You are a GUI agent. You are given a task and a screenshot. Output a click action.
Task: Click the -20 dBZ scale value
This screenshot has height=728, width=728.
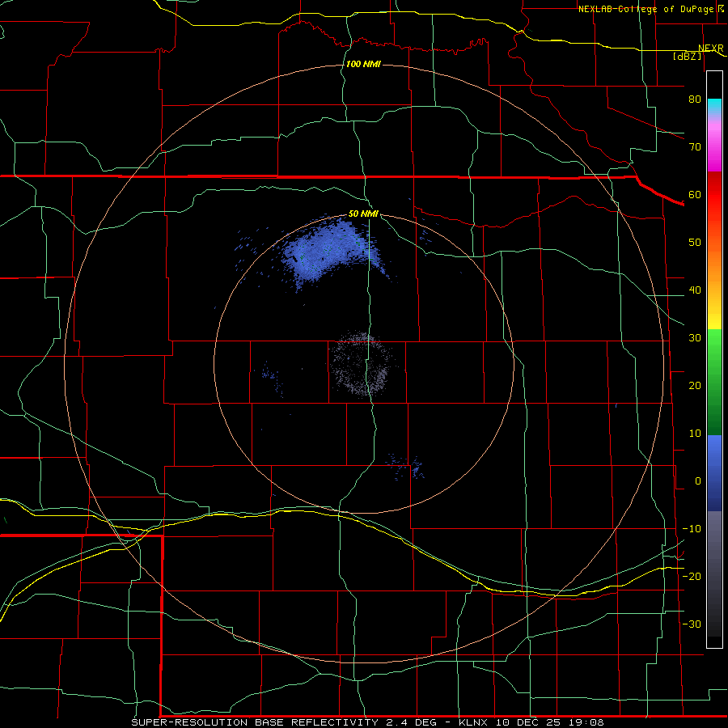[692, 576]
